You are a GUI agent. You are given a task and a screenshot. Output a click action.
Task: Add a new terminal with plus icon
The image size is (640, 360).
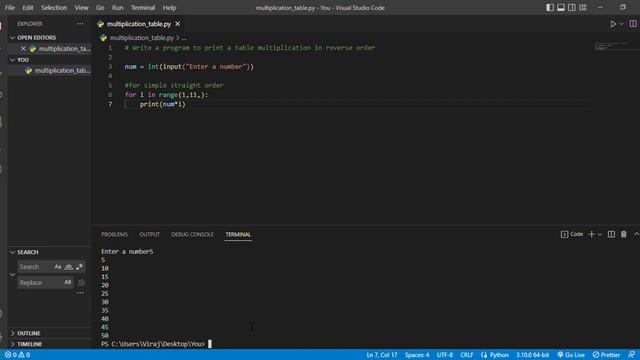click(x=591, y=234)
